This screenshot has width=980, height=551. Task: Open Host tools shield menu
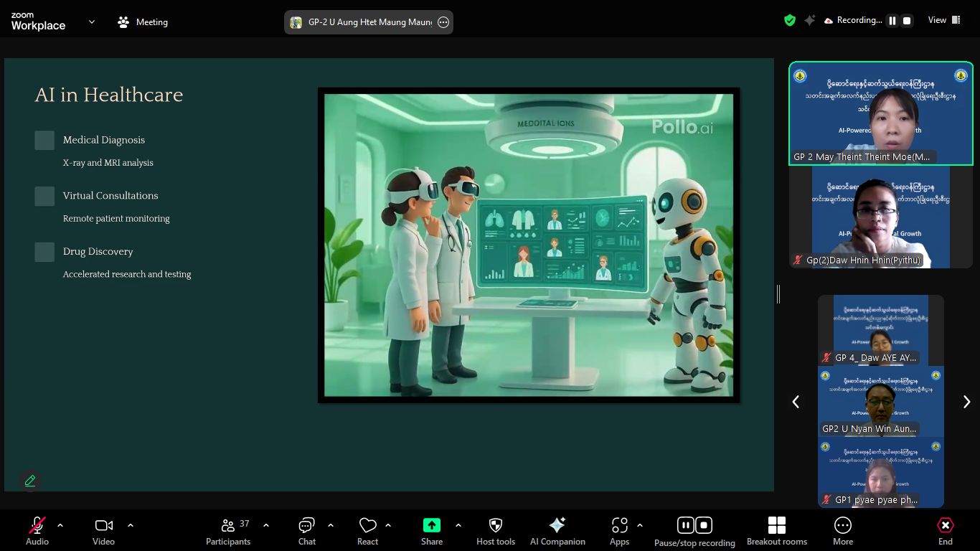pos(495,531)
